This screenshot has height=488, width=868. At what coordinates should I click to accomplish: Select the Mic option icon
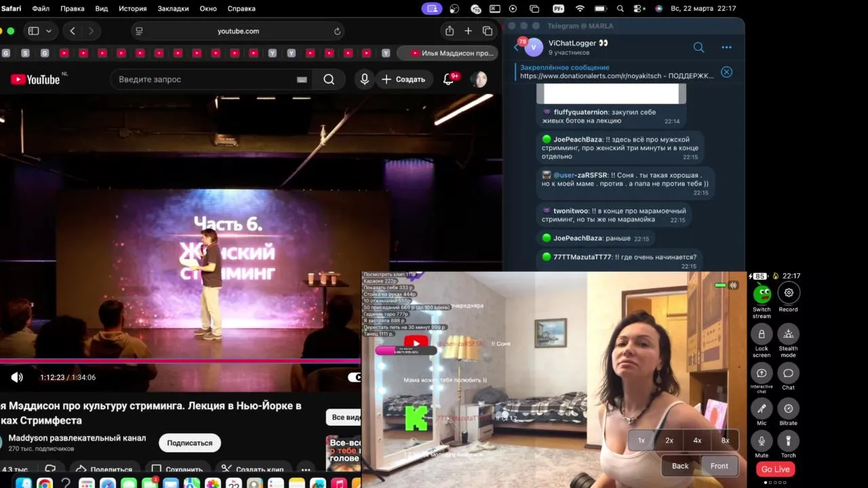point(762,408)
